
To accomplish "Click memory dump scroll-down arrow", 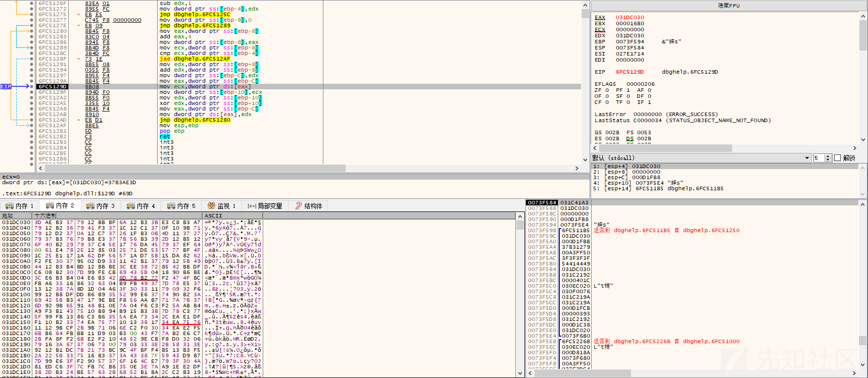I will (520, 373).
